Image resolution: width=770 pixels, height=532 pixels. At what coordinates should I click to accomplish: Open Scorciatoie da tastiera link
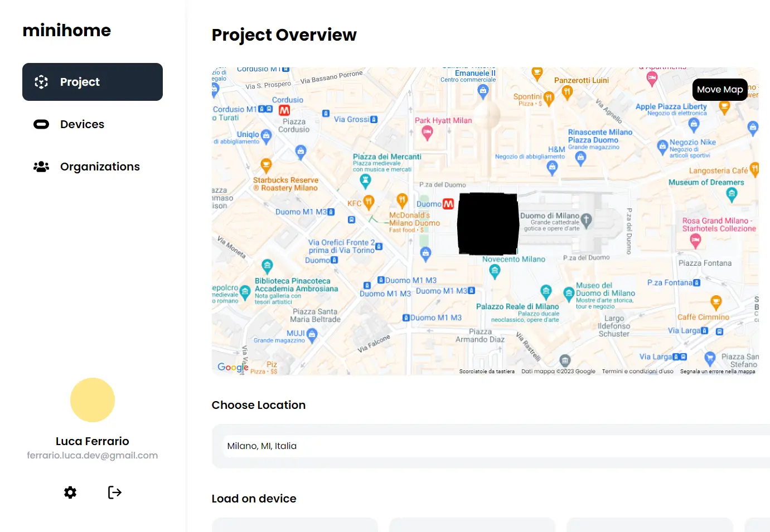click(x=487, y=372)
